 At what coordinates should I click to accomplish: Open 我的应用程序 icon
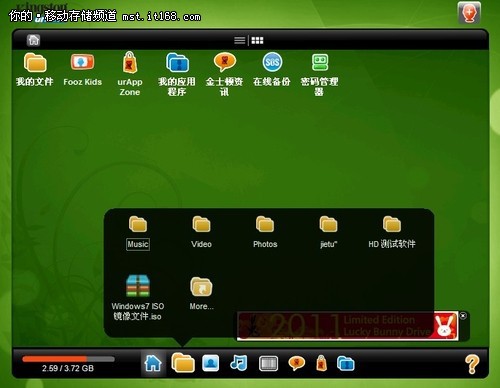tap(177, 62)
